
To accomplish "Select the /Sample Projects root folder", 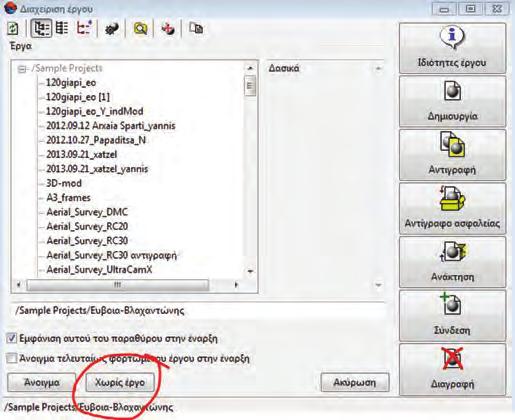I will [67, 68].
